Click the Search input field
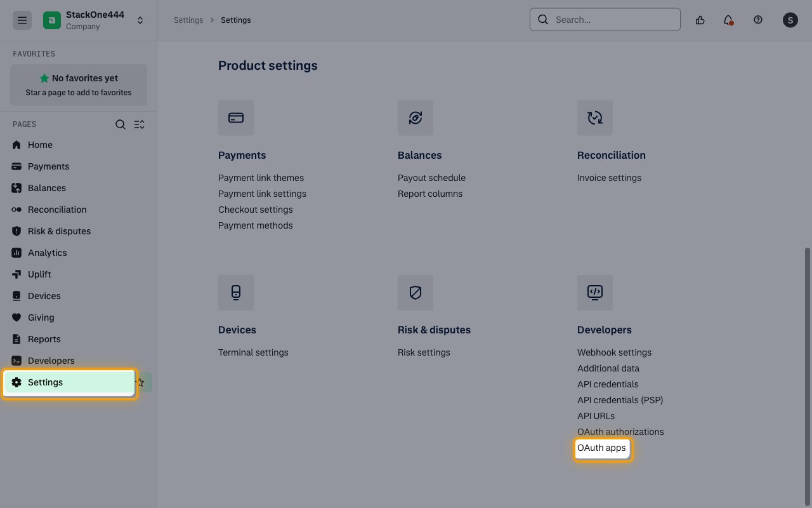 [605, 20]
